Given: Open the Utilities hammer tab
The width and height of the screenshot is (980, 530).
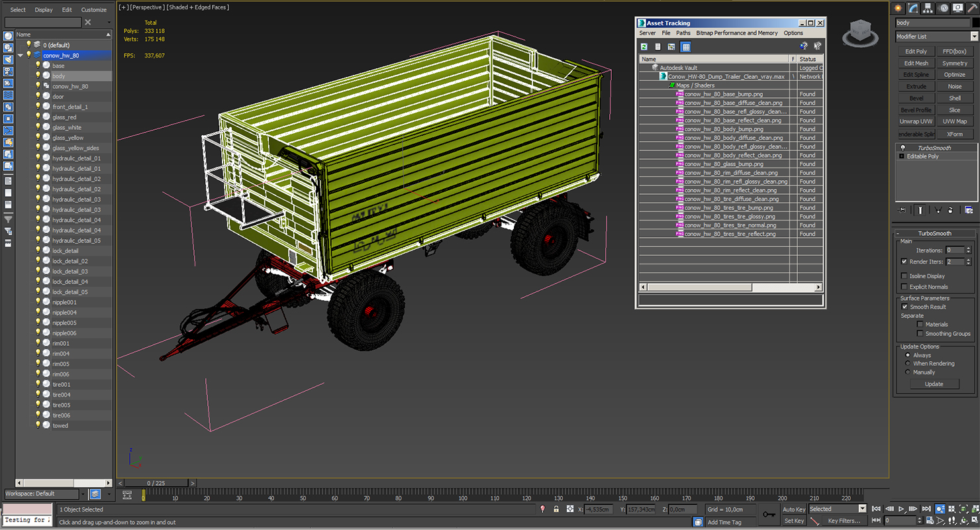Looking at the screenshot, I should coord(971,8).
